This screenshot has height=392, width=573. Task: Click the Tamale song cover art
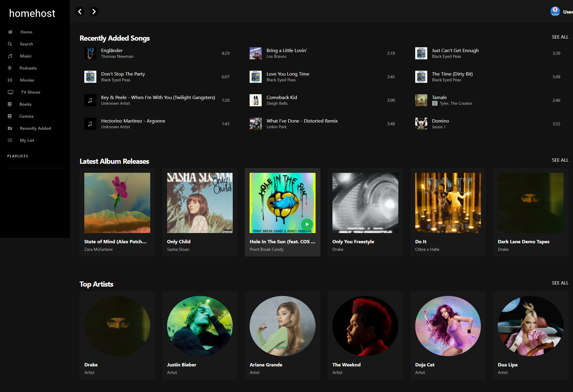[421, 100]
